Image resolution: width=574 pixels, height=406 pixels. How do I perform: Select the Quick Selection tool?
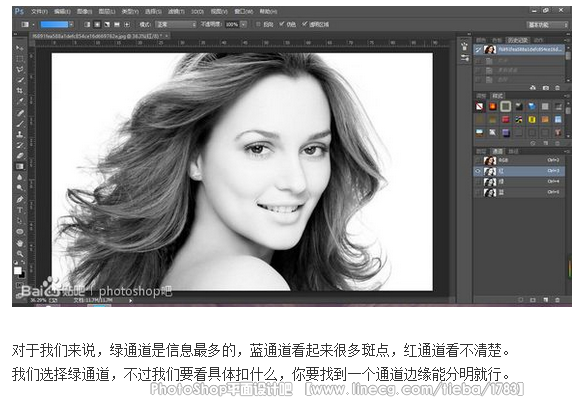(19, 80)
